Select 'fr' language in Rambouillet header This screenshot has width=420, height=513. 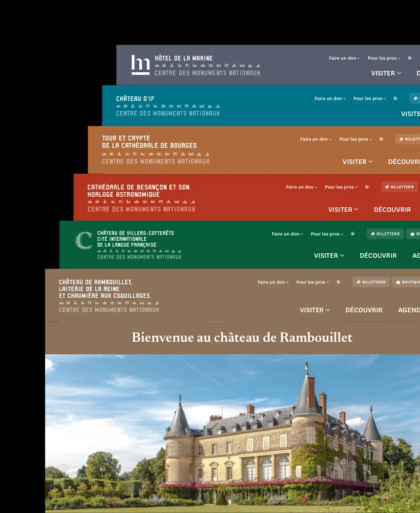[339, 282]
